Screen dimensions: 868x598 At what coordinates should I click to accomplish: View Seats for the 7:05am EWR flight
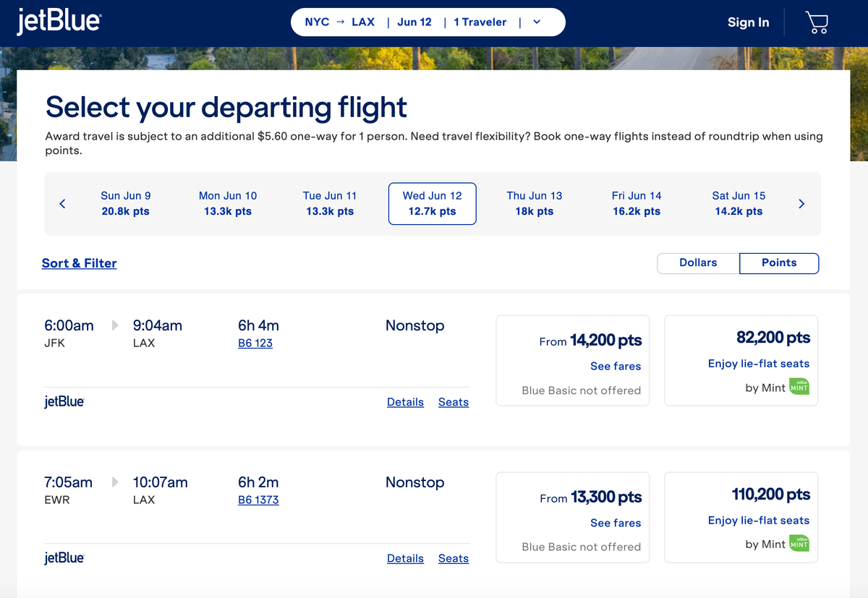[453, 558]
